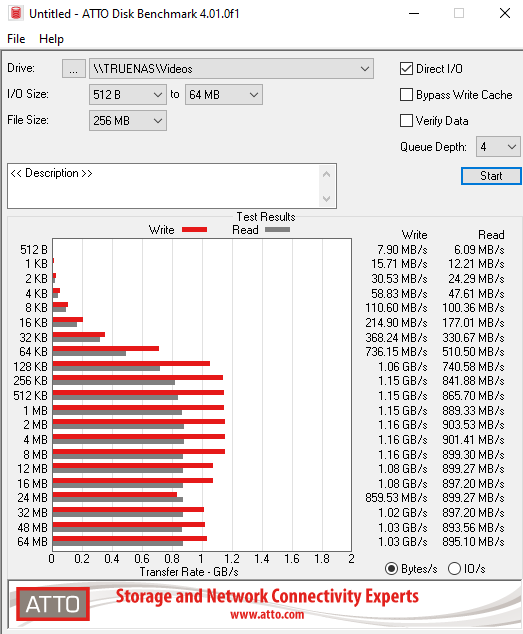Click the 7.90 MB/s write result
523x634 pixels.
tap(402, 249)
